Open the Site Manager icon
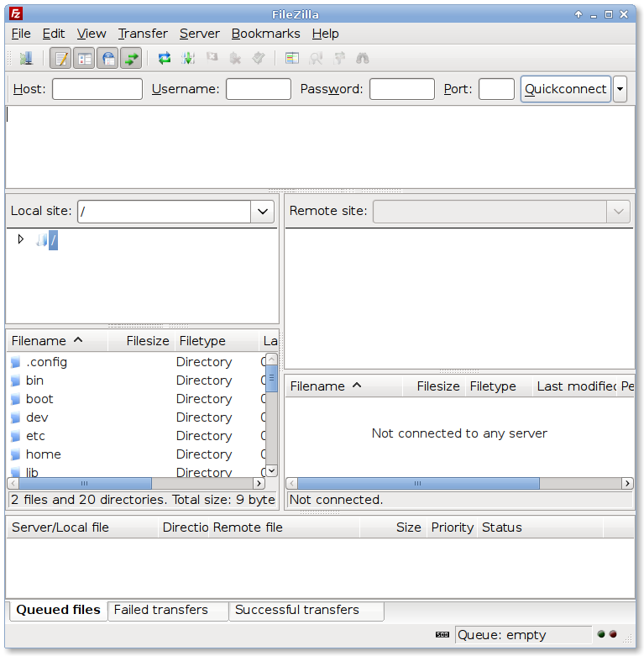The image size is (644, 656). click(x=26, y=58)
